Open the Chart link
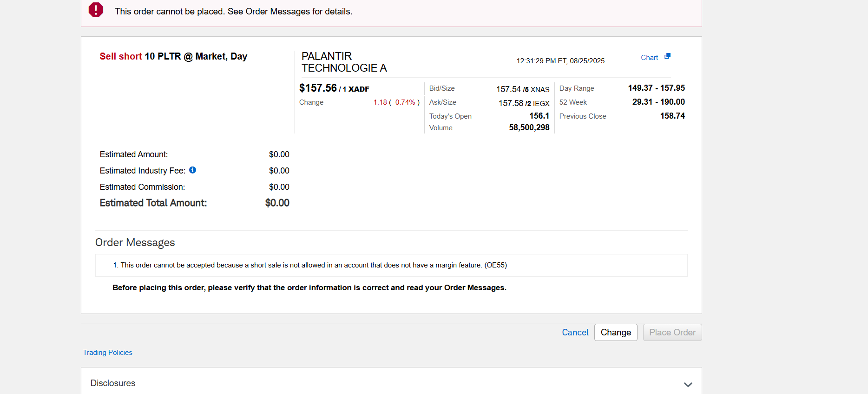868x394 pixels. pos(649,58)
